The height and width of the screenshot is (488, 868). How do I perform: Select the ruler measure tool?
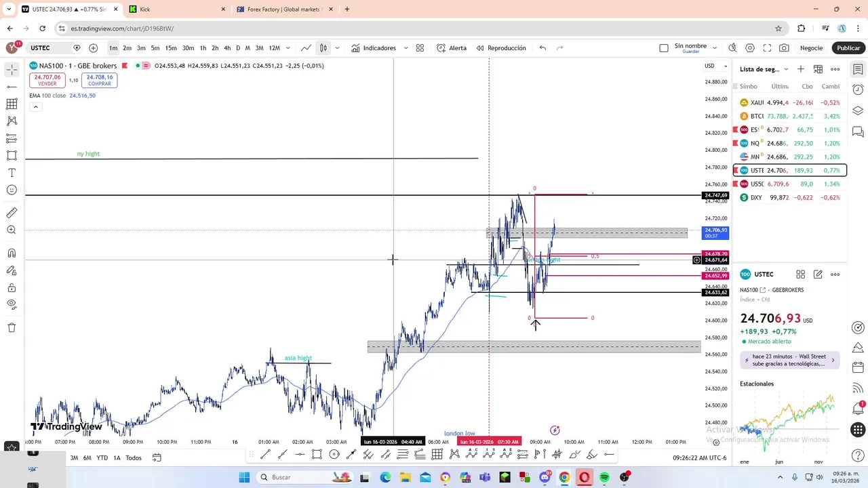[x=12, y=213]
